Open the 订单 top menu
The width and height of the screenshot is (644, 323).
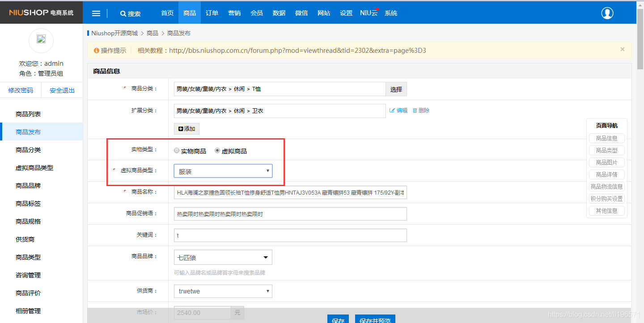point(212,13)
